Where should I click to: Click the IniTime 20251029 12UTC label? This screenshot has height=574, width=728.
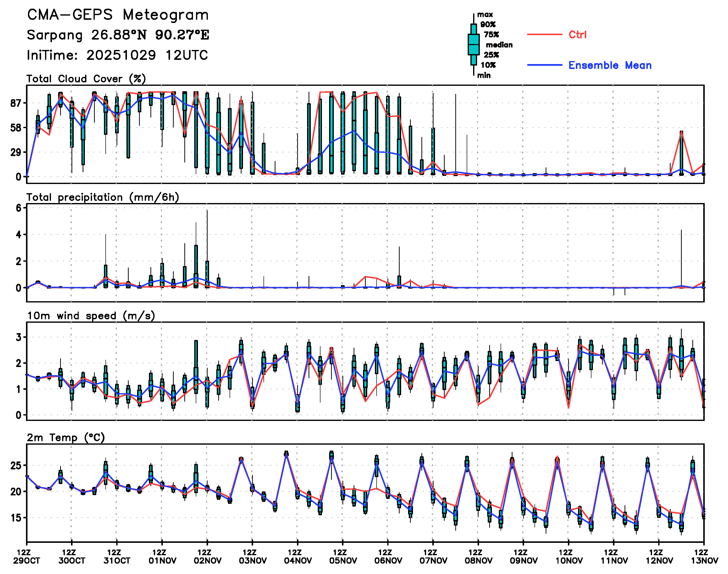click(x=117, y=55)
